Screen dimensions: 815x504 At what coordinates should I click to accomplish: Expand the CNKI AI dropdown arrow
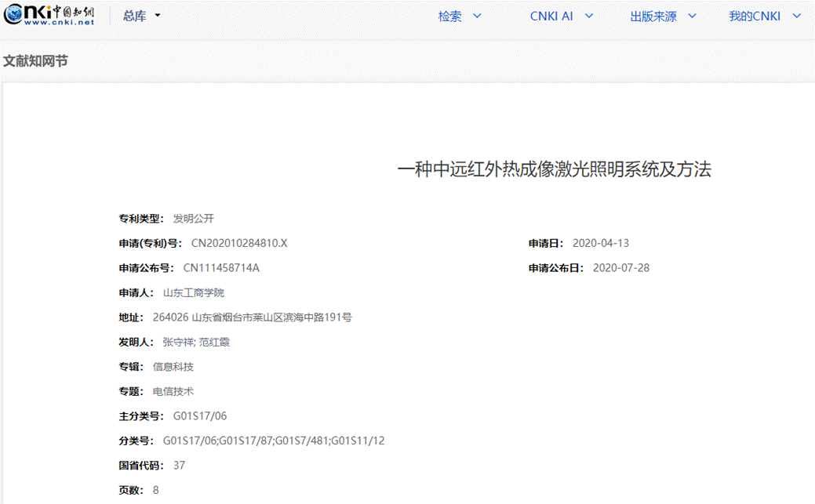point(589,16)
